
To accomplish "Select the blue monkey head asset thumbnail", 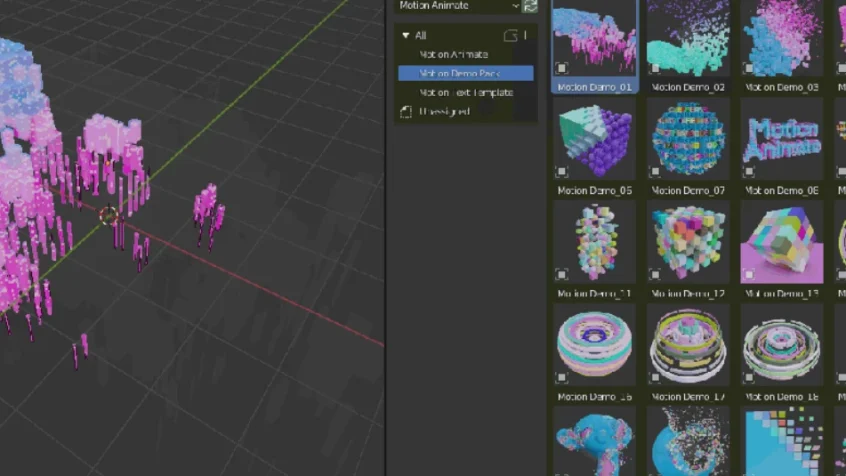I will coord(595,442).
